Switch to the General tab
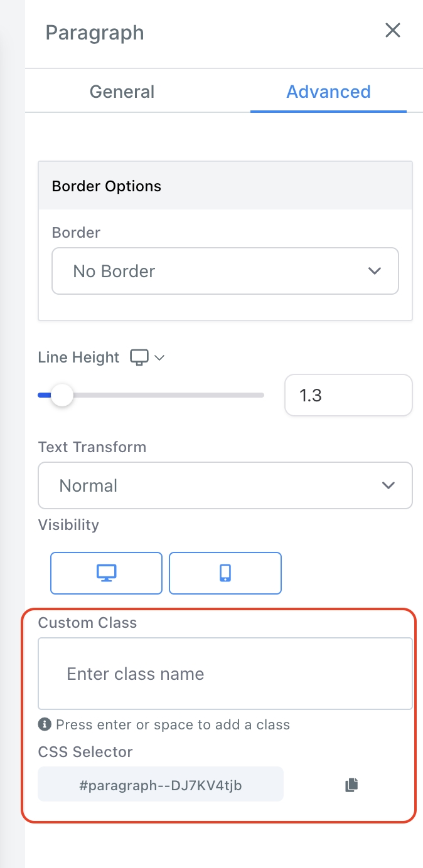 [122, 92]
